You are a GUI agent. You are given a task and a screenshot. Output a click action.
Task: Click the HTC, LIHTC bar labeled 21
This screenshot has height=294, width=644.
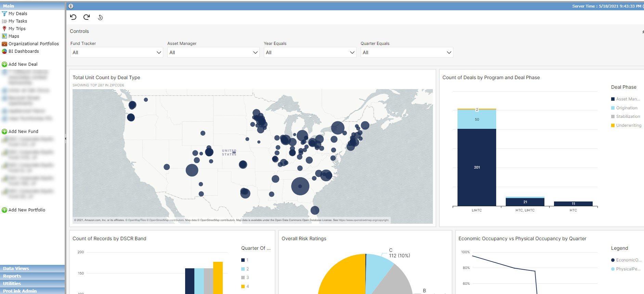coord(525,202)
